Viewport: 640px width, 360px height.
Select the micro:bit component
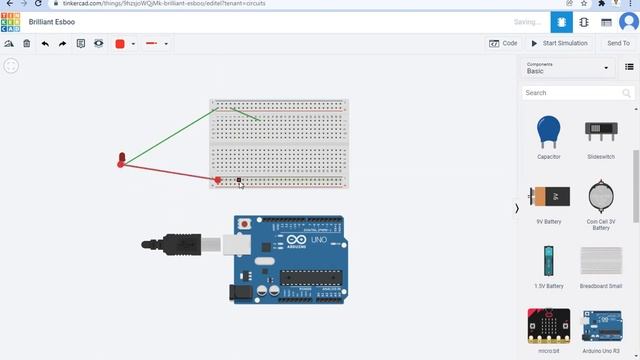pos(549,331)
